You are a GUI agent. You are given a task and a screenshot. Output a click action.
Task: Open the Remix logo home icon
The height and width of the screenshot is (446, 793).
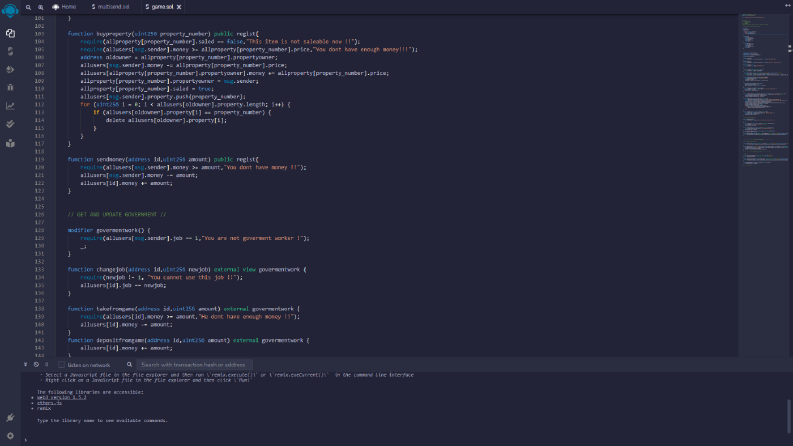10,10
